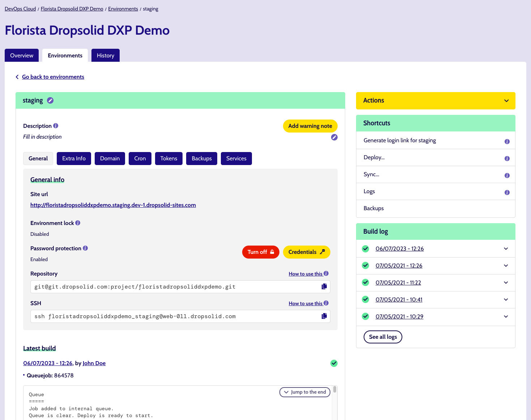Click the latest build success status icon

pos(334,363)
